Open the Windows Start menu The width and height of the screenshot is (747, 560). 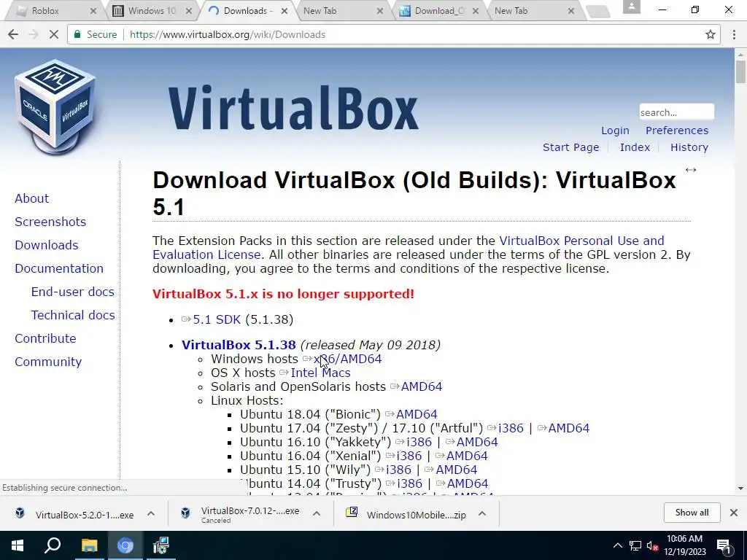18,545
